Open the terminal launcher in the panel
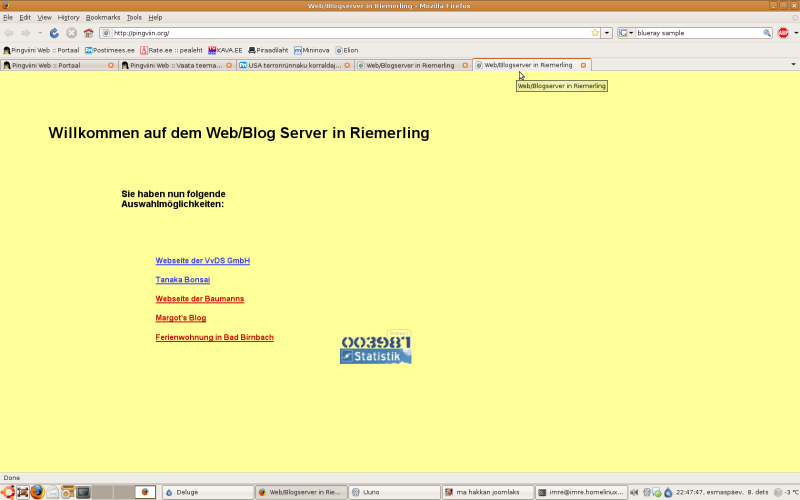 pos(83,492)
